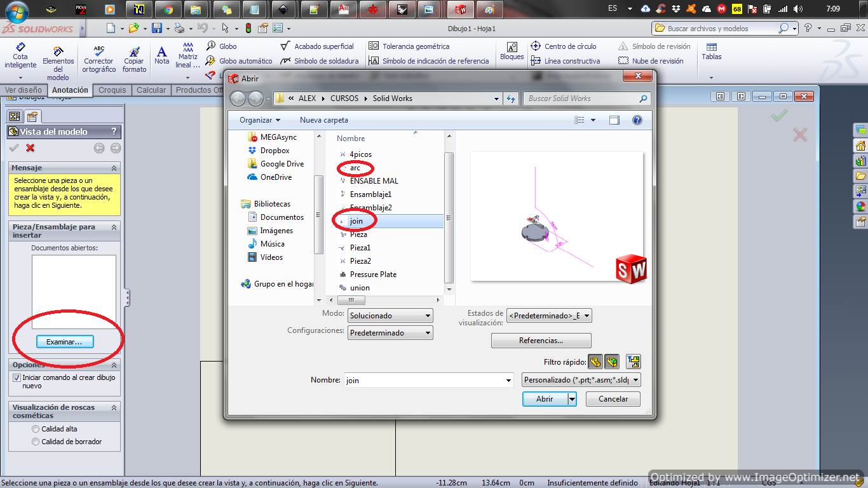868x488 pixels.
Task: Click the first Filtro rápido parts filter
Action: (595, 362)
